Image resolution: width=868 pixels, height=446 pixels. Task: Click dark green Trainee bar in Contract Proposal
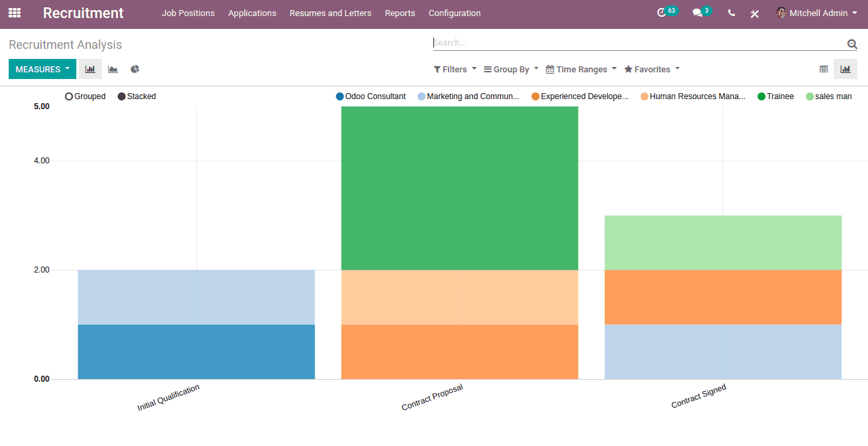coord(459,188)
